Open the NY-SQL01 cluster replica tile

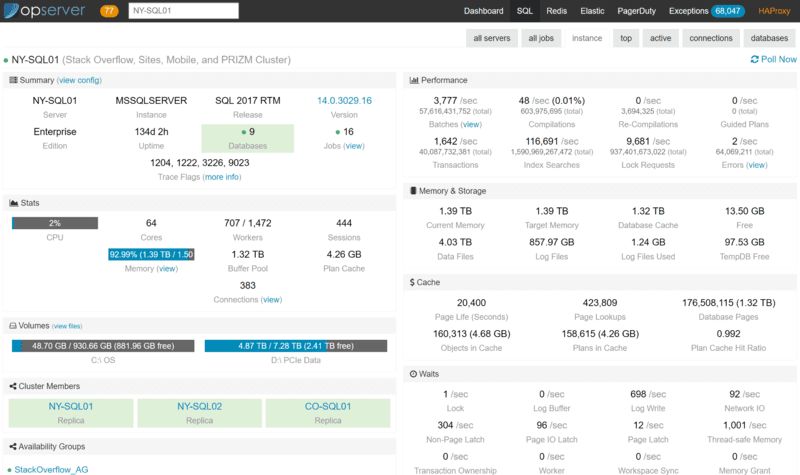tap(71, 413)
